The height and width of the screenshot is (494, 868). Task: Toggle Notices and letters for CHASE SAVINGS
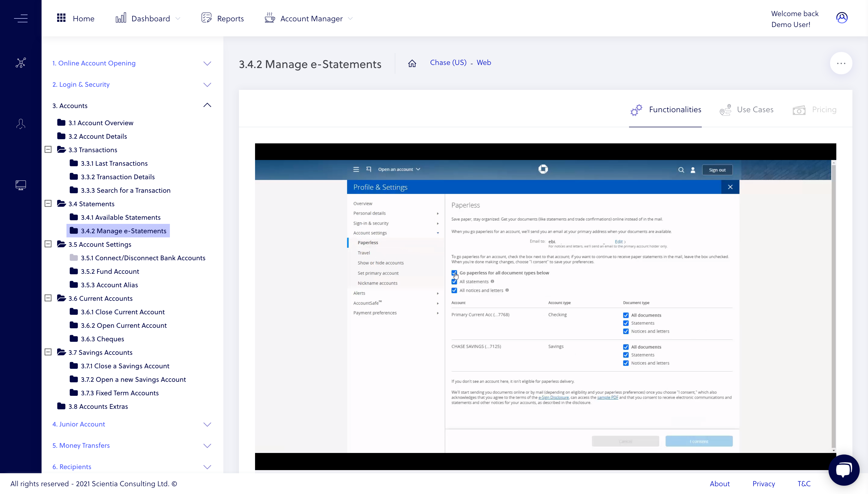coord(626,363)
